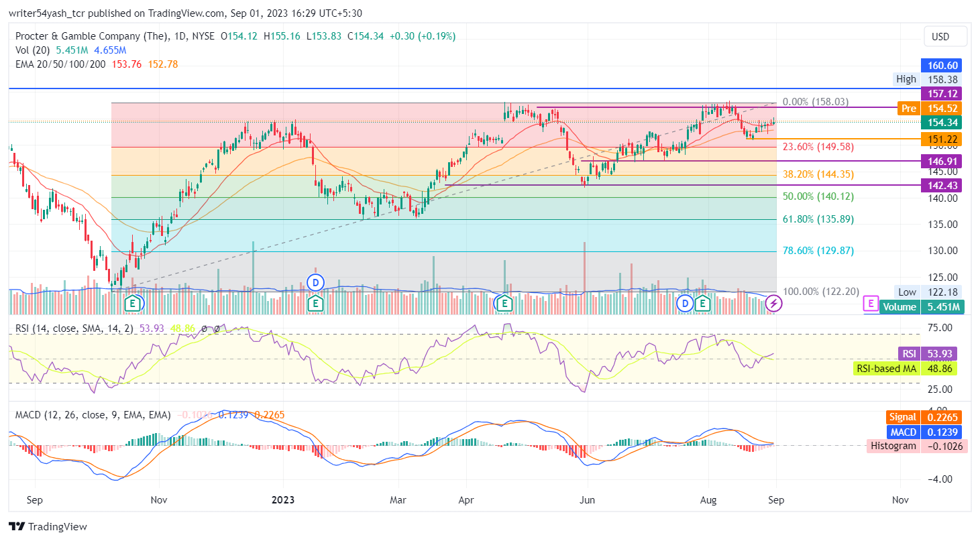Click the 151.22 orange price label
Screen dimensions: 980x541
(x=943, y=139)
